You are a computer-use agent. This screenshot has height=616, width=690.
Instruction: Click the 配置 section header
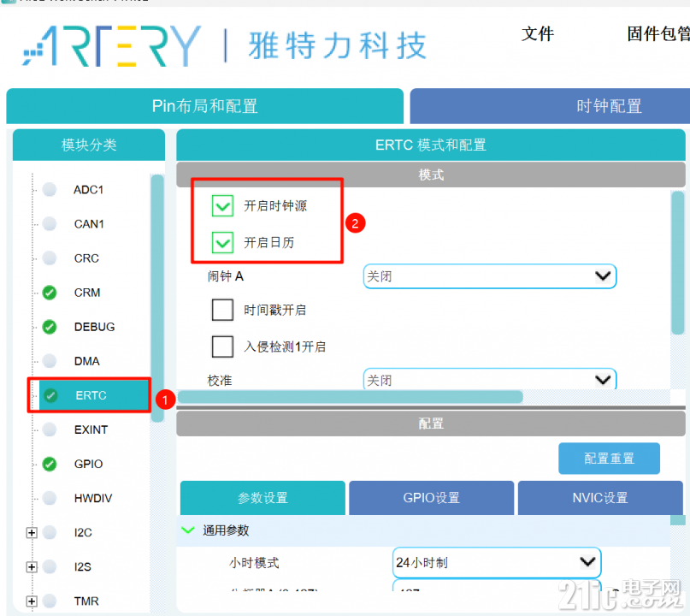pyautogui.click(x=431, y=423)
